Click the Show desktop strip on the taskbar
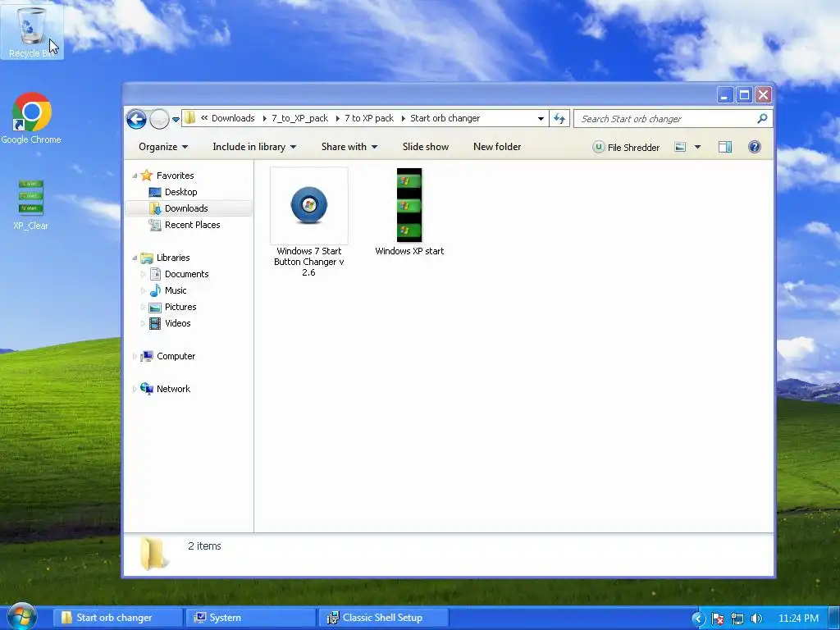This screenshot has width=840, height=630. [x=834, y=618]
